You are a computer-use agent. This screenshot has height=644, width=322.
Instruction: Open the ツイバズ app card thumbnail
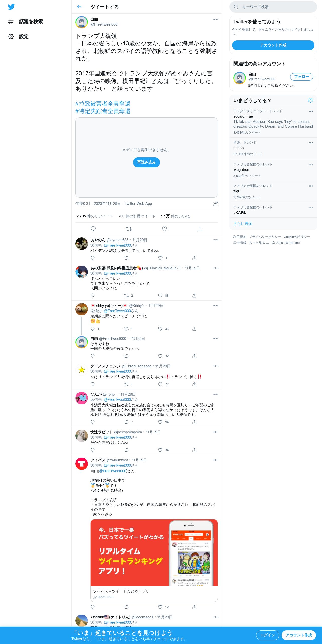coord(154,552)
